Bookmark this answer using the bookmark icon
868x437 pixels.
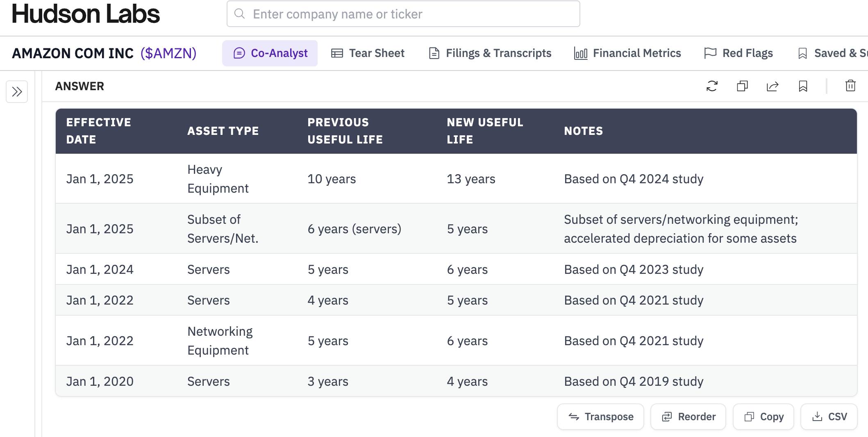click(x=803, y=86)
